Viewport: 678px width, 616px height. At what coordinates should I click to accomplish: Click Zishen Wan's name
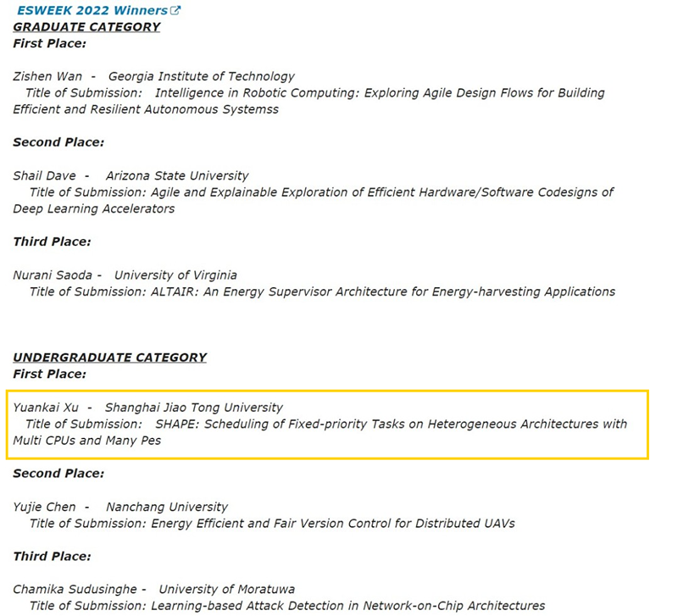(47, 76)
